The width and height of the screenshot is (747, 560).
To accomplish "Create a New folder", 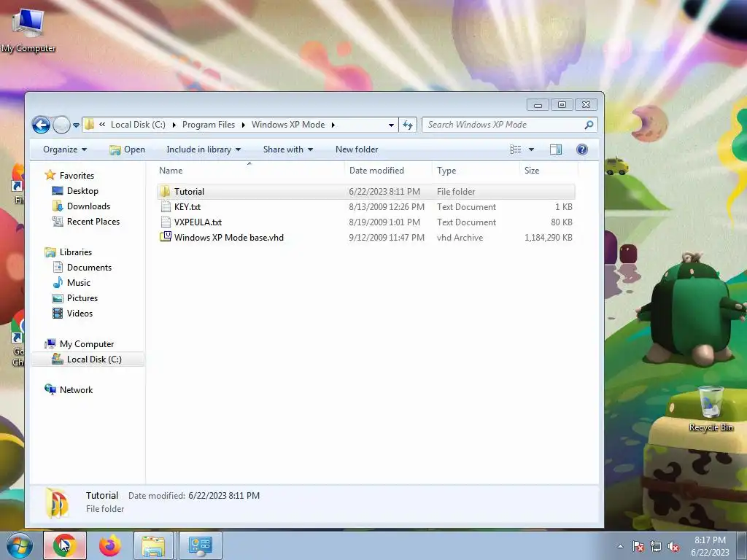I will point(357,149).
